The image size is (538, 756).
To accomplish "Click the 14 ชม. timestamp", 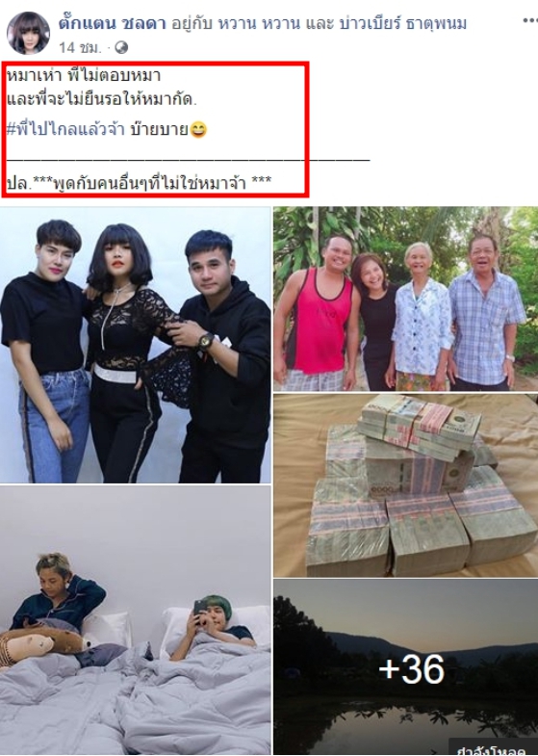I will (81, 47).
